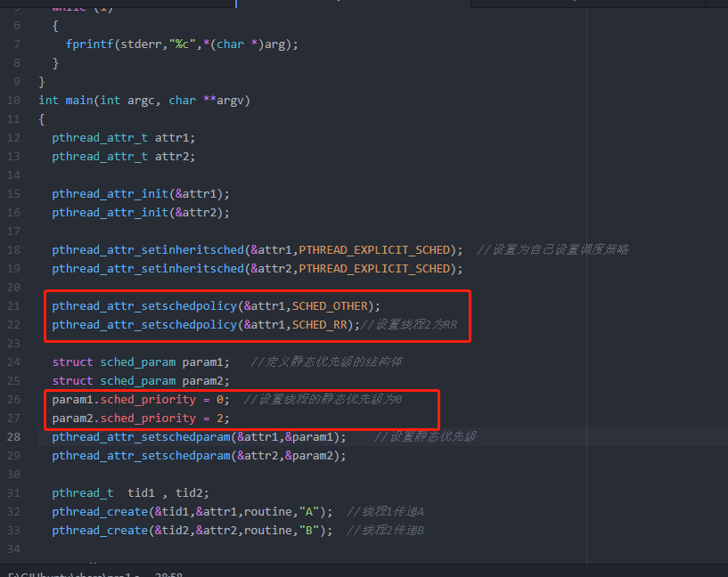The height and width of the screenshot is (577, 728).
Task: Click the comment on line 32
Action: pyautogui.click(x=385, y=512)
